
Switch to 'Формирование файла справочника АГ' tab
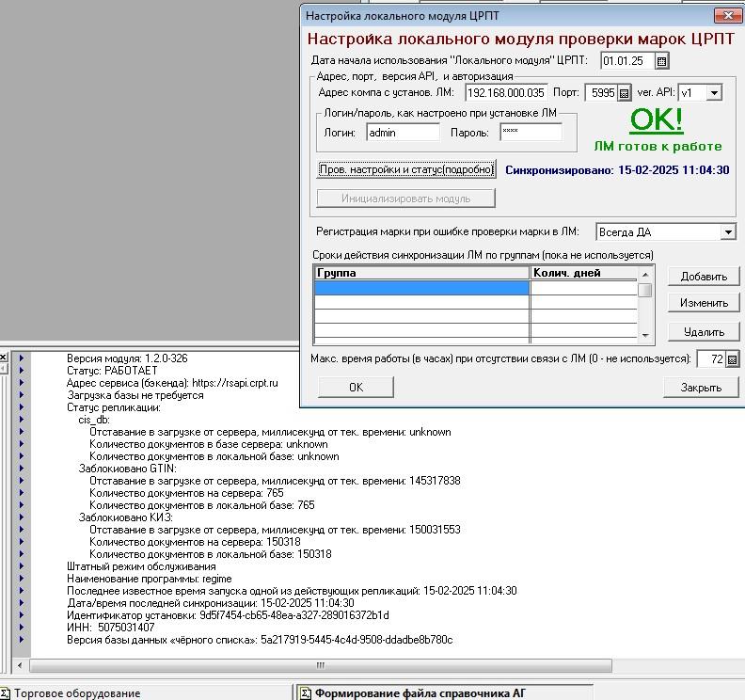tap(419, 693)
